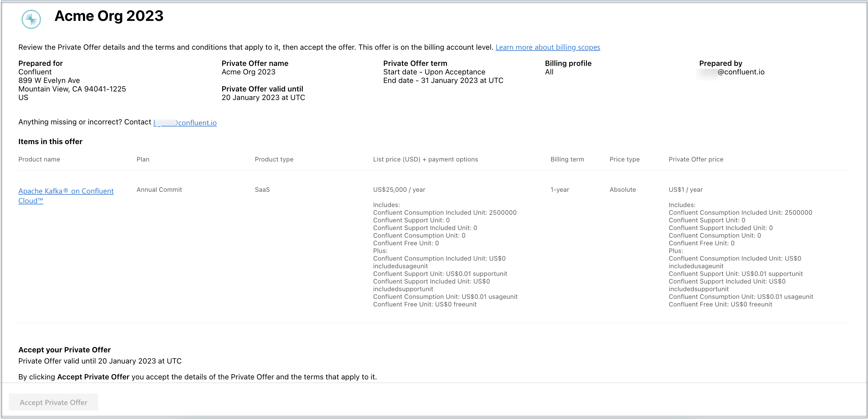Select the "Plan" column header
Screen dimensions: 868x420
tap(143, 159)
